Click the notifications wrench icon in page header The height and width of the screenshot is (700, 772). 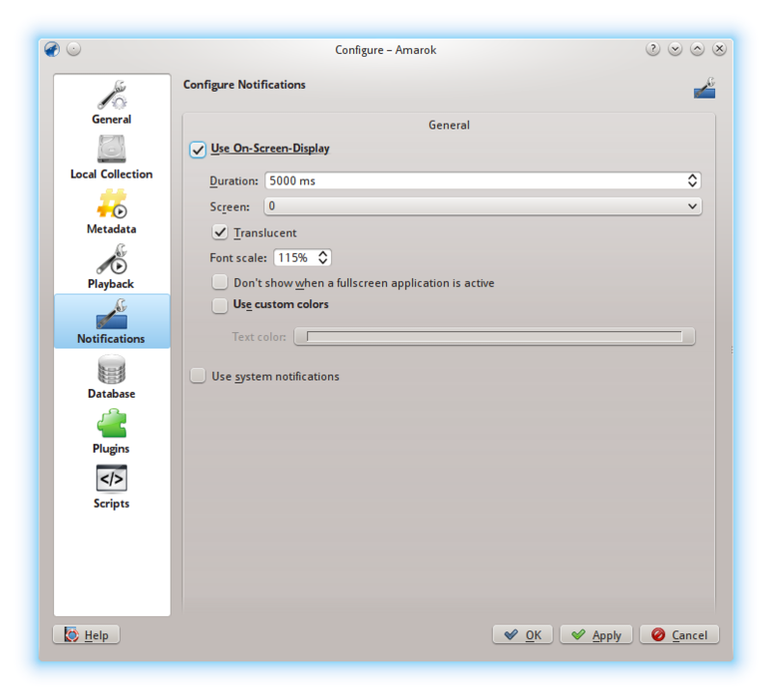click(x=704, y=88)
